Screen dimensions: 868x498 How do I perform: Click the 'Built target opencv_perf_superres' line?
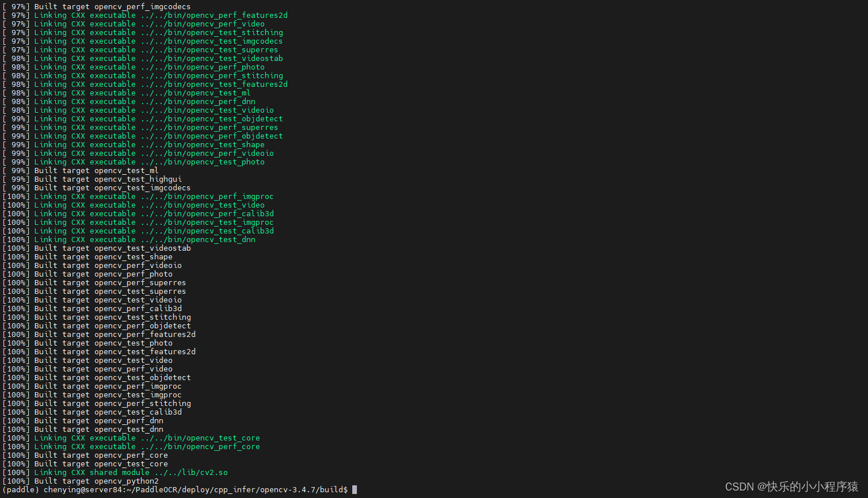point(94,283)
